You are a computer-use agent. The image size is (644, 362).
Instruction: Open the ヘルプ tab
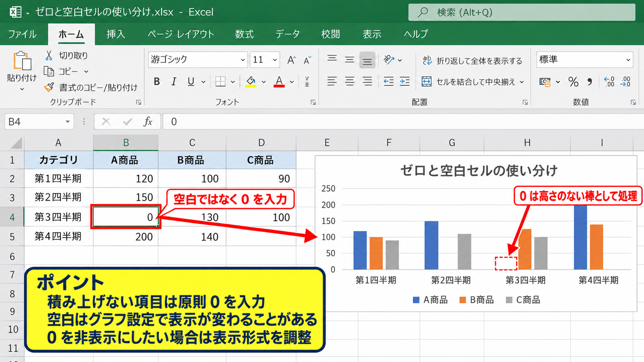pyautogui.click(x=416, y=34)
